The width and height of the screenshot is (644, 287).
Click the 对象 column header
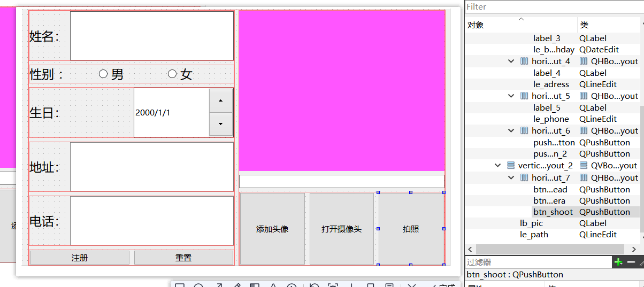[x=521, y=25]
